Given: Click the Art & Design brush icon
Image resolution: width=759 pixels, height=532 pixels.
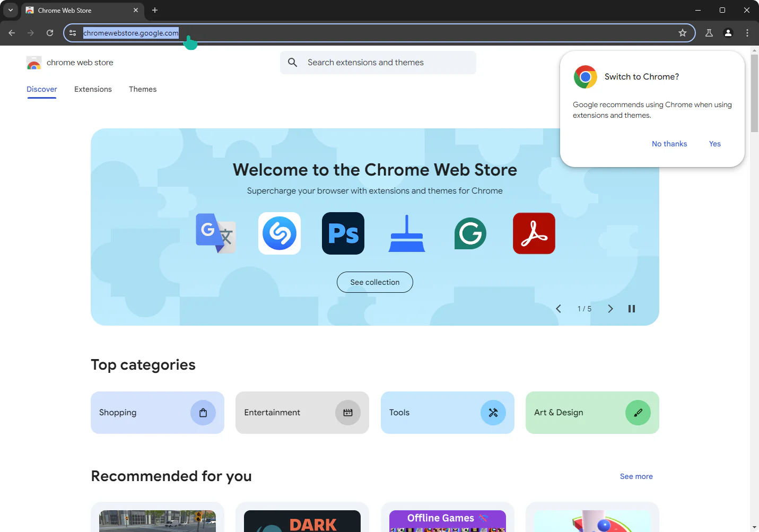Looking at the screenshot, I should click(638, 413).
